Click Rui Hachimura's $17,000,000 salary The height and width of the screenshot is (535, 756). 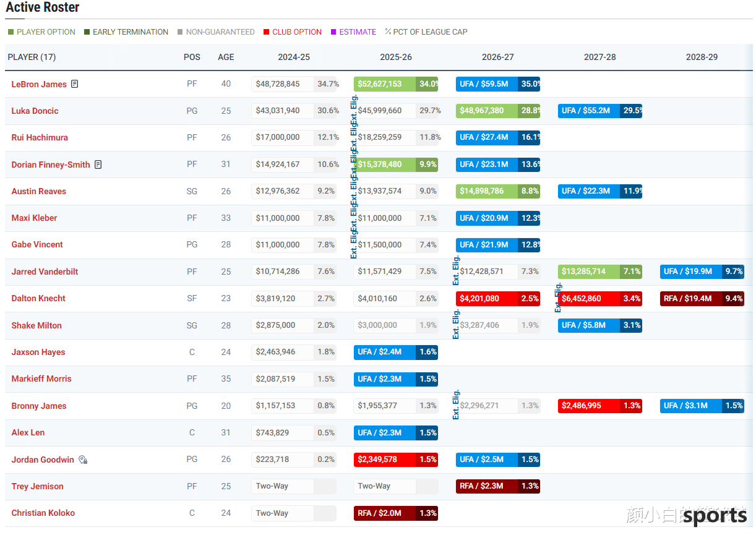pos(294,137)
